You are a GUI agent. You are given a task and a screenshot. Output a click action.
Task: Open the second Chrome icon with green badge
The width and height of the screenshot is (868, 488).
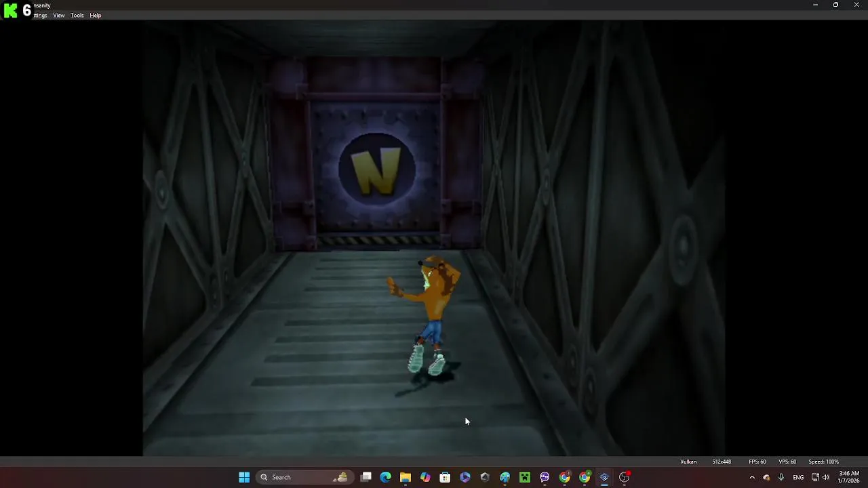click(x=585, y=477)
